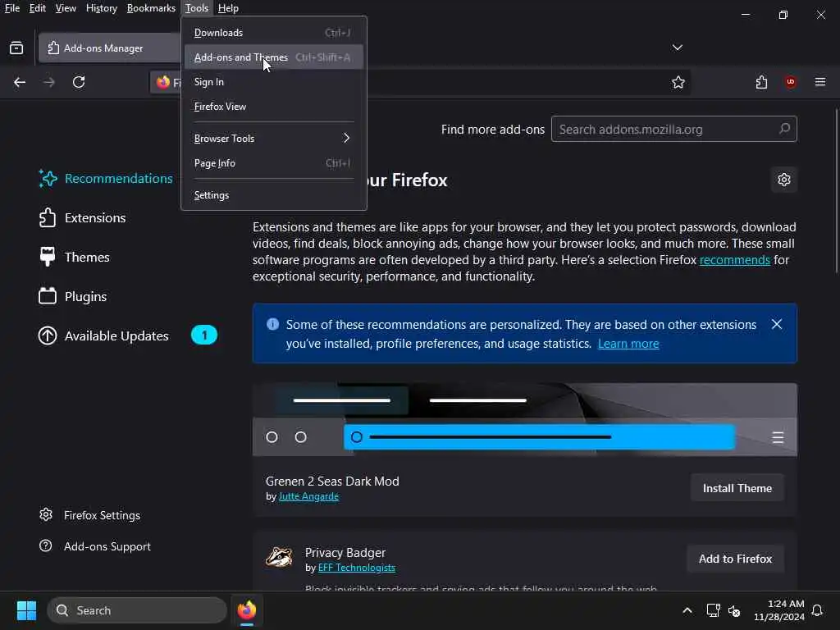Click the Learn more link
Viewport: 840px width, 630px height.
tap(628, 344)
